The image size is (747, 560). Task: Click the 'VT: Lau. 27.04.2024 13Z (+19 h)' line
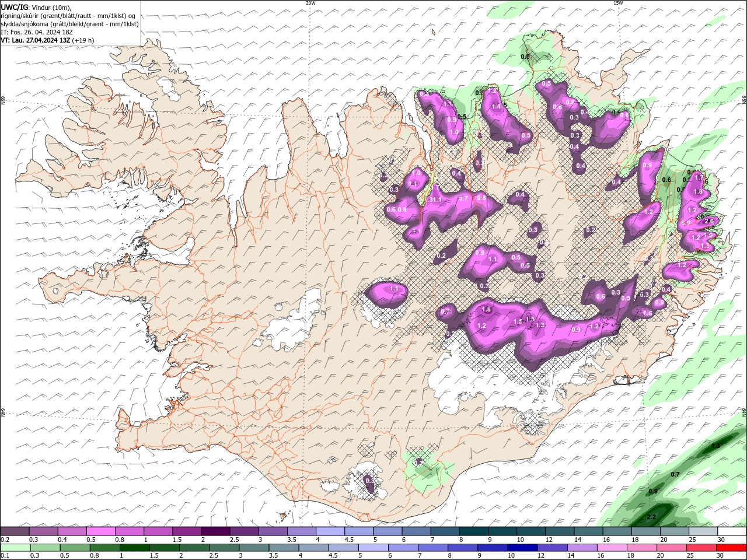click(x=47, y=40)
